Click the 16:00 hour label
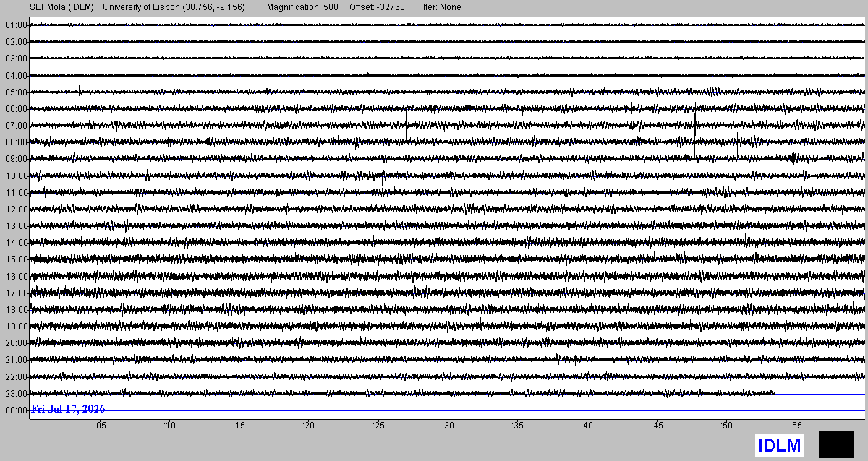 16,277
